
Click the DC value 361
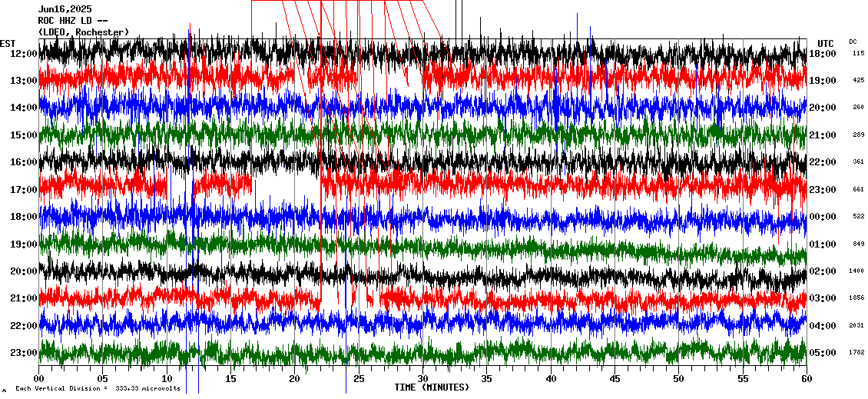[859, 161]
